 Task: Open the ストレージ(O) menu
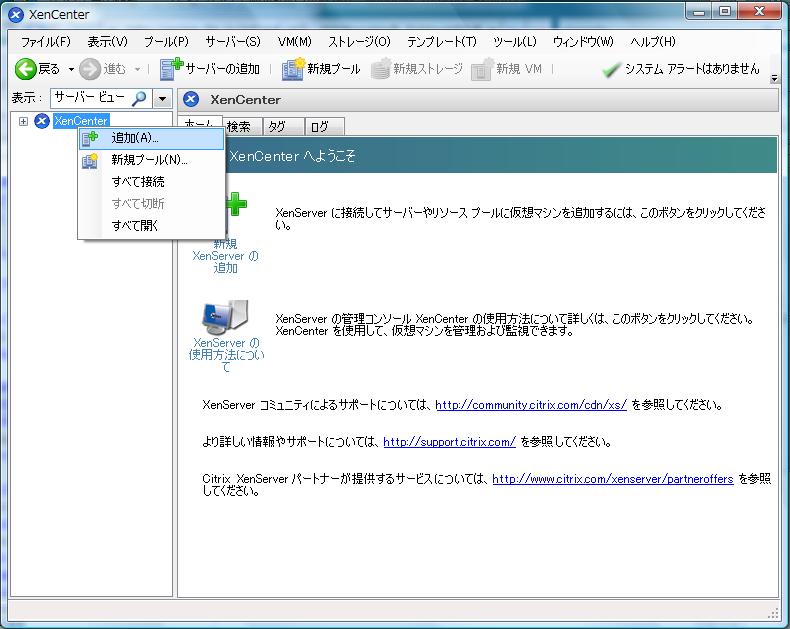(359, 41)
